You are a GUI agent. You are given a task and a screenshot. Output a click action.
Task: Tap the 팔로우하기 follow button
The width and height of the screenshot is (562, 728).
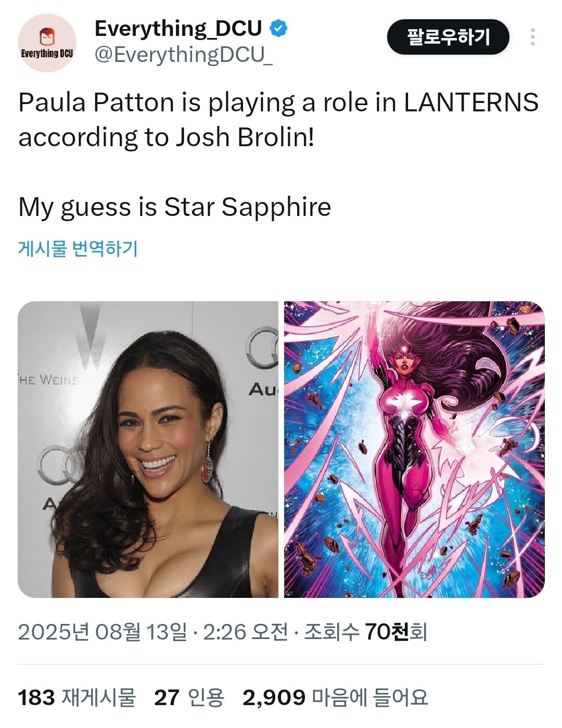point(448,37)
